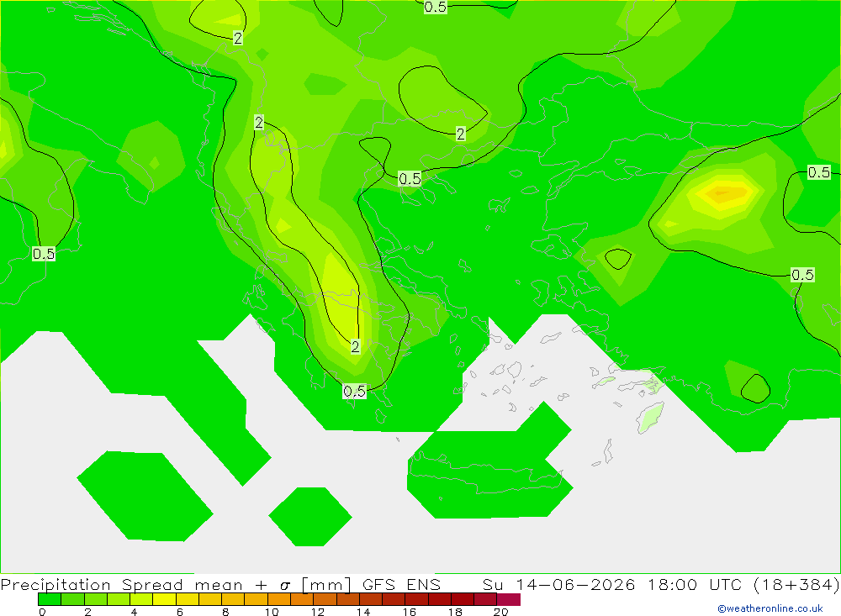841x616 pixels.
Task: Click the 'GFS ENS' model label
Action: pos(402,584)
